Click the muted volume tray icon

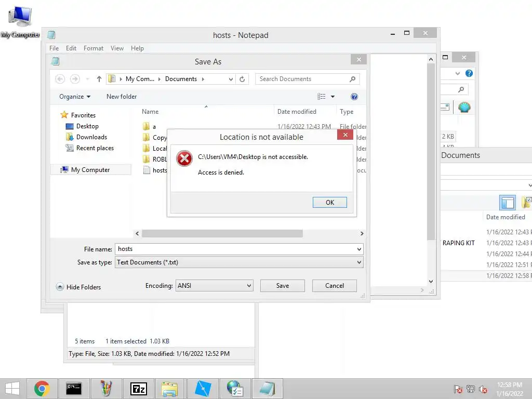(483, 389)
